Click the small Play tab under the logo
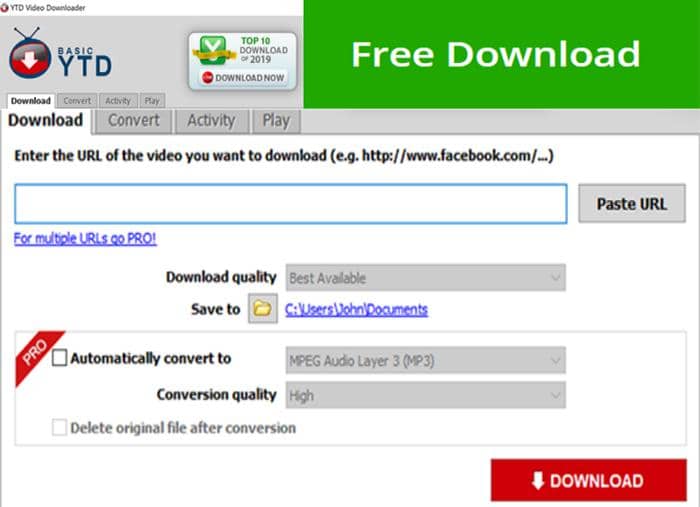 [152, 101]
